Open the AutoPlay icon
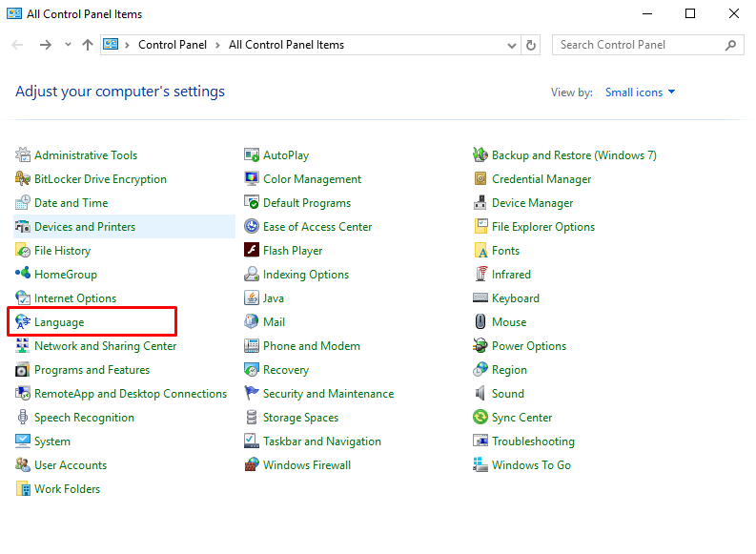Viewport: 756px width, 554px height. 252,154
